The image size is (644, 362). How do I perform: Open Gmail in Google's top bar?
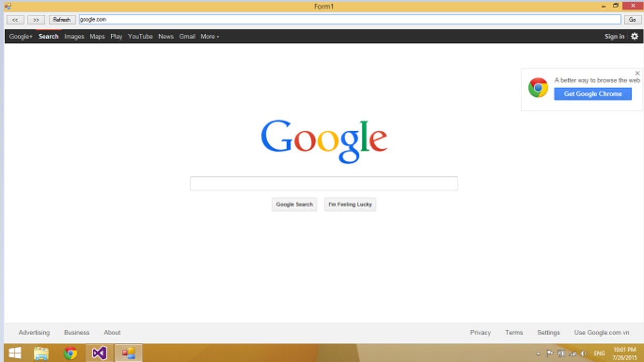187,36
